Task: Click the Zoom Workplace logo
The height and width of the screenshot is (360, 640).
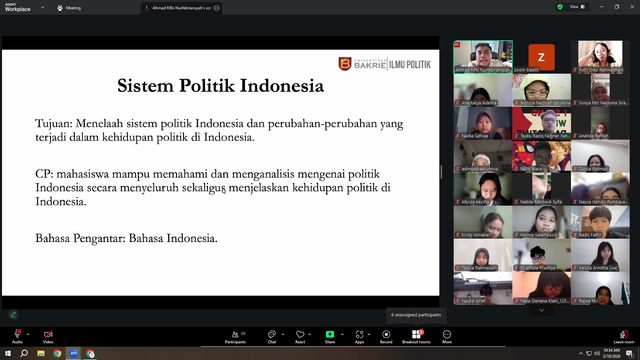Action: pos(18,7)
